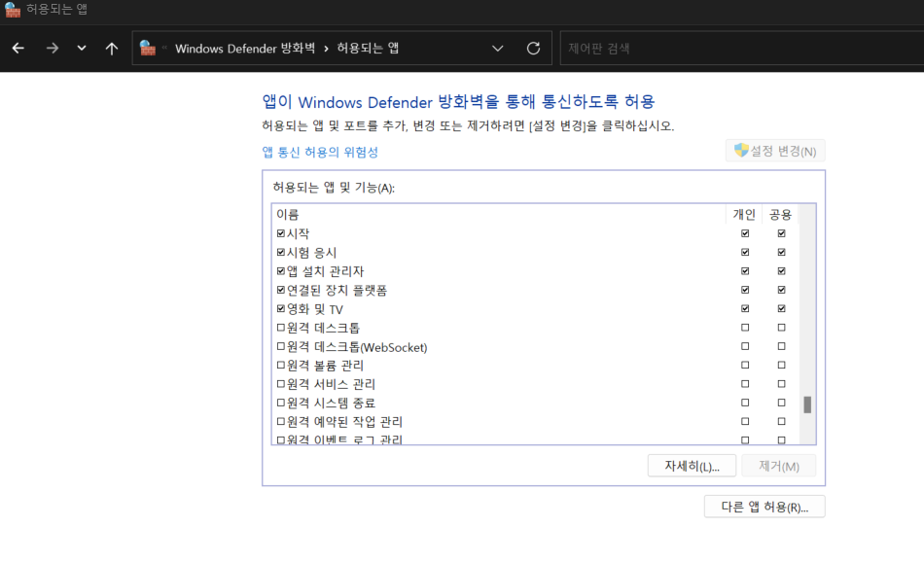This screenshot has height=562, width=924.
Task: Check 개인 box for 원격 시스템 종료
Action: [745, 403]
